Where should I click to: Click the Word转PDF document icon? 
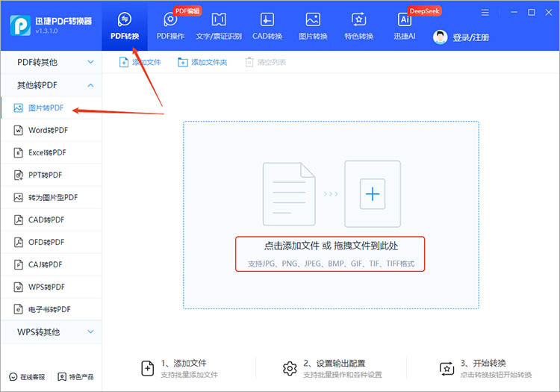[18, 131]
